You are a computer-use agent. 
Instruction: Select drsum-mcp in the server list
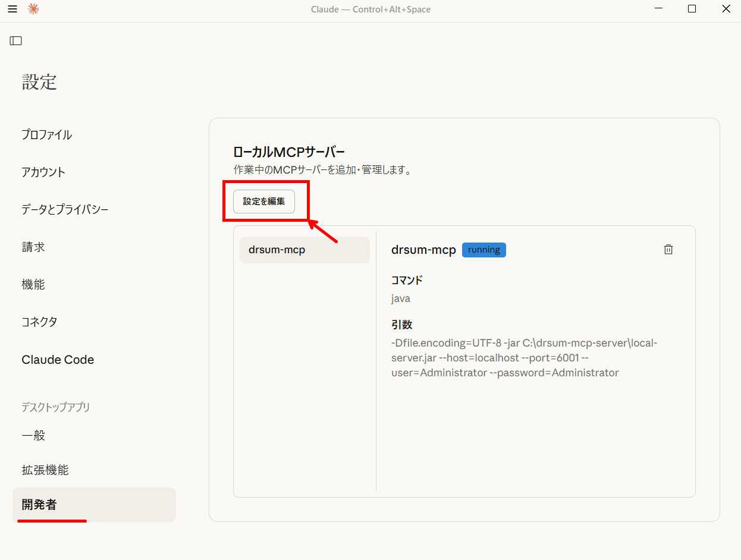click(x=304, y=250)
